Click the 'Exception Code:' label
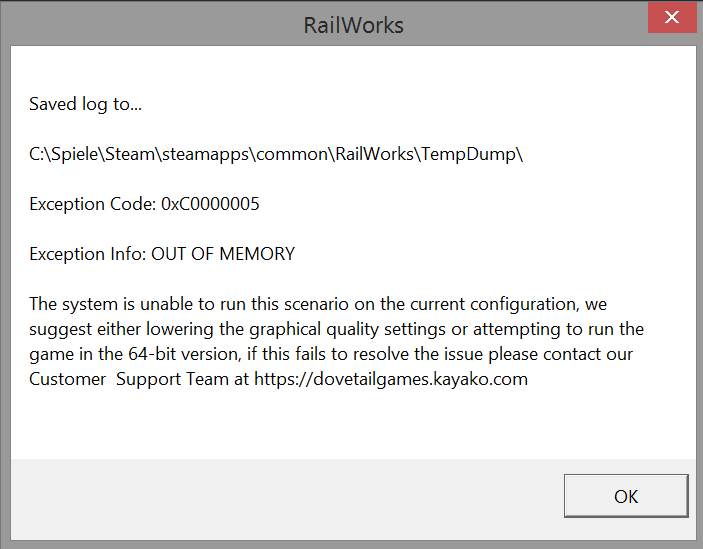 tap(93, 204)
